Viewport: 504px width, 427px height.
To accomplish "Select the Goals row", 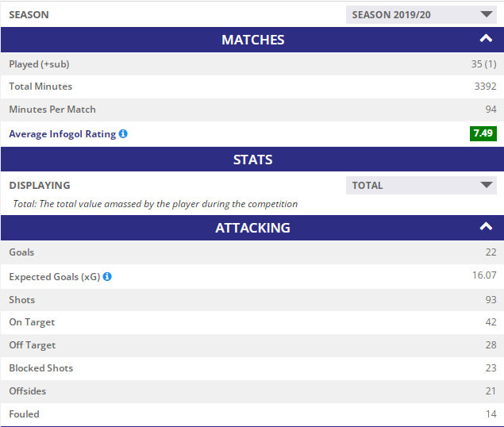I will tap(252, 252).
